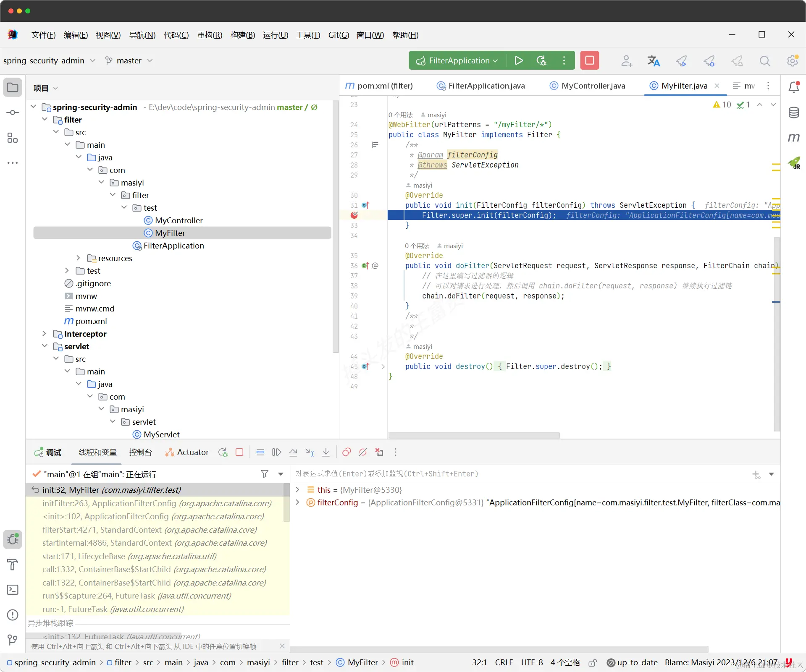The image size is (806, 672).
Task: Switch to MyController.java tab
Action: (587, 86)
